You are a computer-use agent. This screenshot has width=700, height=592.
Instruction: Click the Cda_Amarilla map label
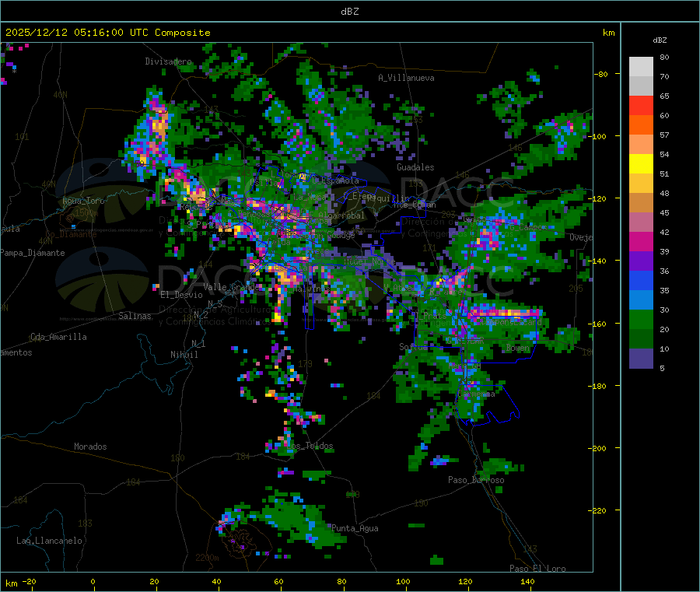(58, 337)
